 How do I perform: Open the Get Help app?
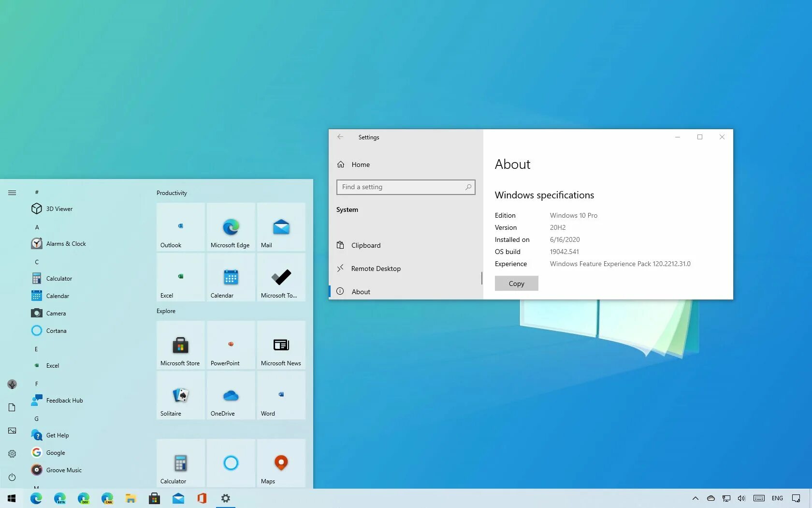(x=50, y=435)
